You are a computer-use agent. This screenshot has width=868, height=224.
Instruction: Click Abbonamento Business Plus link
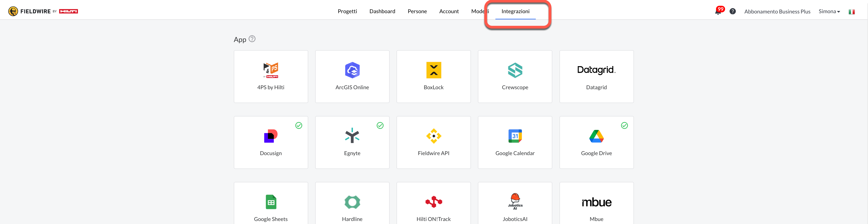click(x=777, y=12)
